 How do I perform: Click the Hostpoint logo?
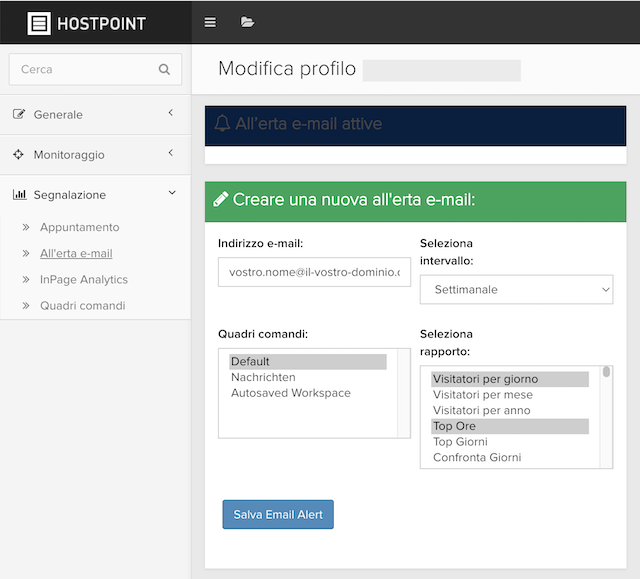click(87, 23)
